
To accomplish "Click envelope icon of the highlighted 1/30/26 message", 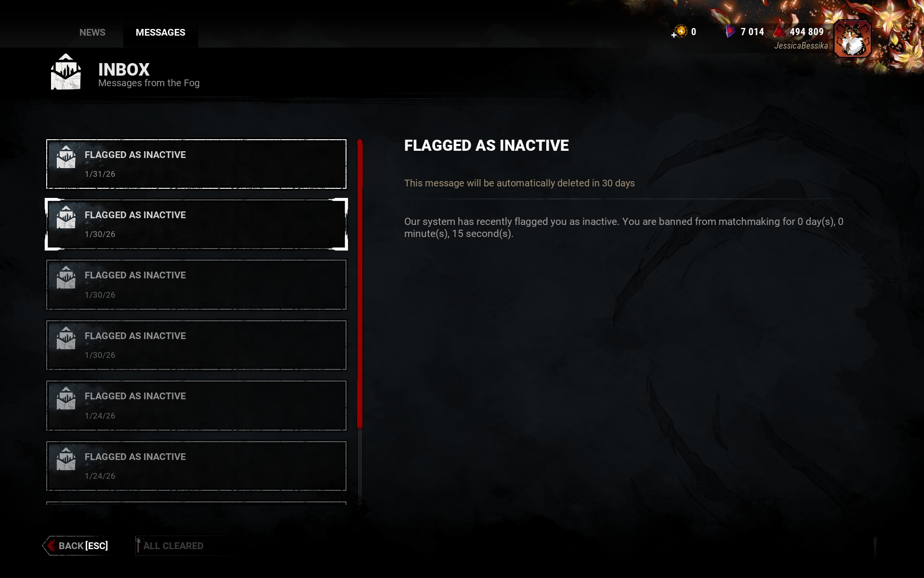I will [66, 217].
